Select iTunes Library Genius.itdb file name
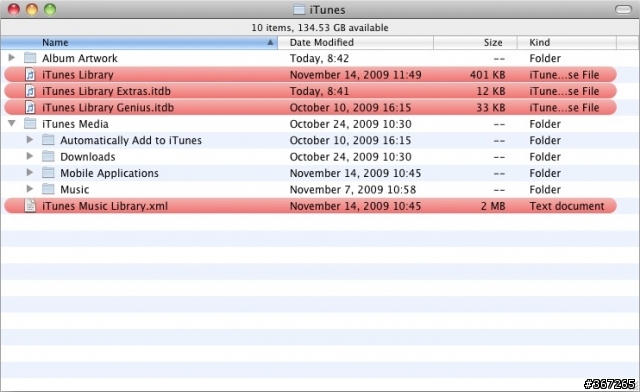The image size is (640, 392). point(108,107)
